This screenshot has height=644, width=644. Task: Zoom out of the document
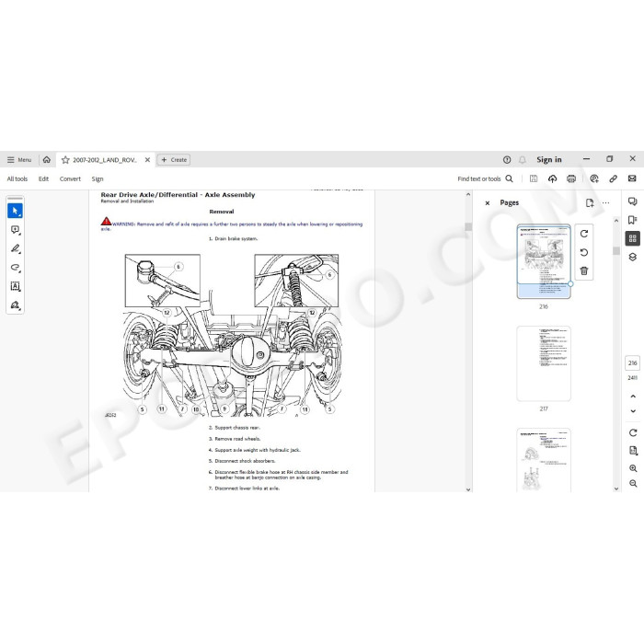coord(633,483)
